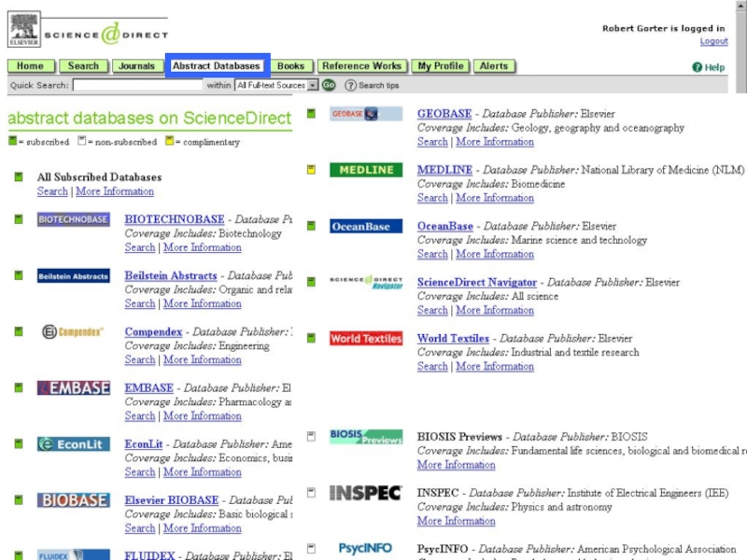Click the Beilstein Abstracts logo banner
The image size is (747, 560).
coord(74,275)
